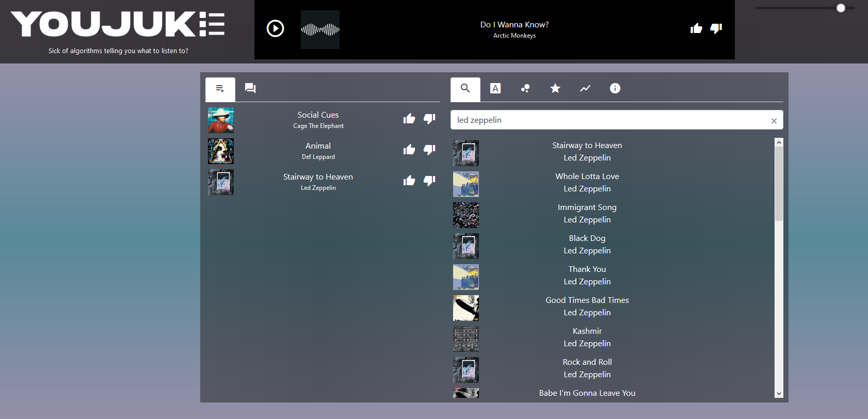Upvote Social Cues in the queue
The width and height of the screenshot is (868, 419).
(x=409, y=119)
